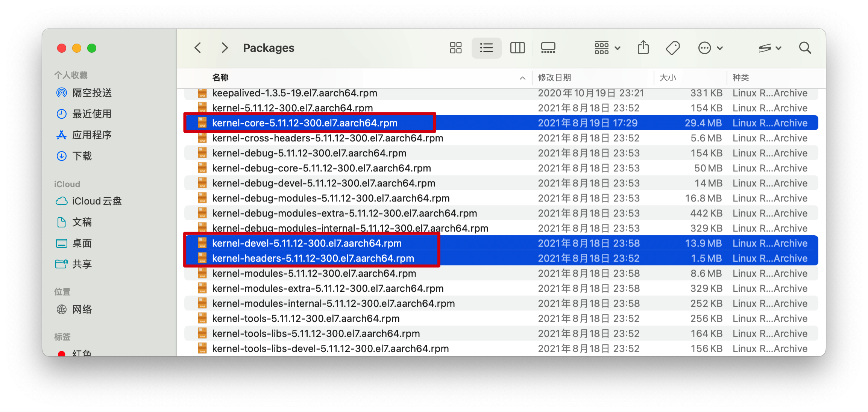Image resolution: width=868 pixels, height=412 pixels.
Task: Switch to icon grid view
Action: click(455, 48)
